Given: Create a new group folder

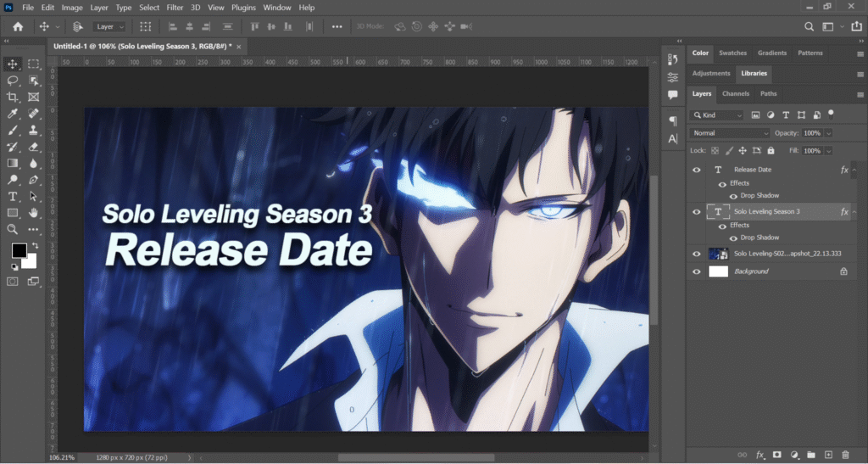Looking at the screenshot, I should pyautogui.click(x=811, y=455).
